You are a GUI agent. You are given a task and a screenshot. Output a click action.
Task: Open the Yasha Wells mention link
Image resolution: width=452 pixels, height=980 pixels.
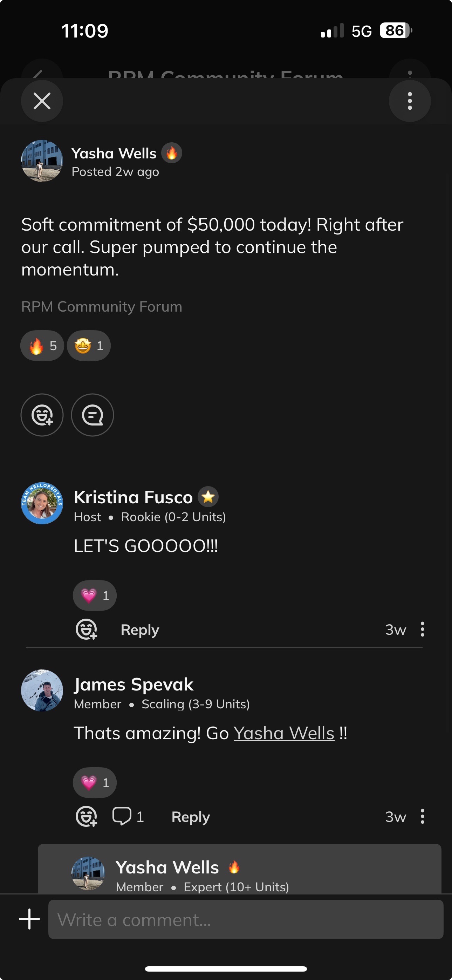pyautogui.click(x=284, y=733)
